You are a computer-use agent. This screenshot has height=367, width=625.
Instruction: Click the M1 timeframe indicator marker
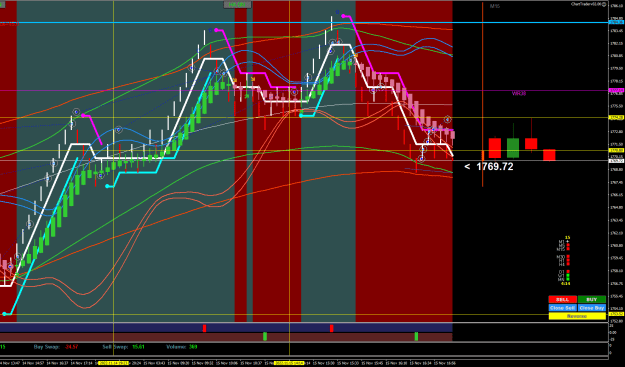(x=568, y=241)
